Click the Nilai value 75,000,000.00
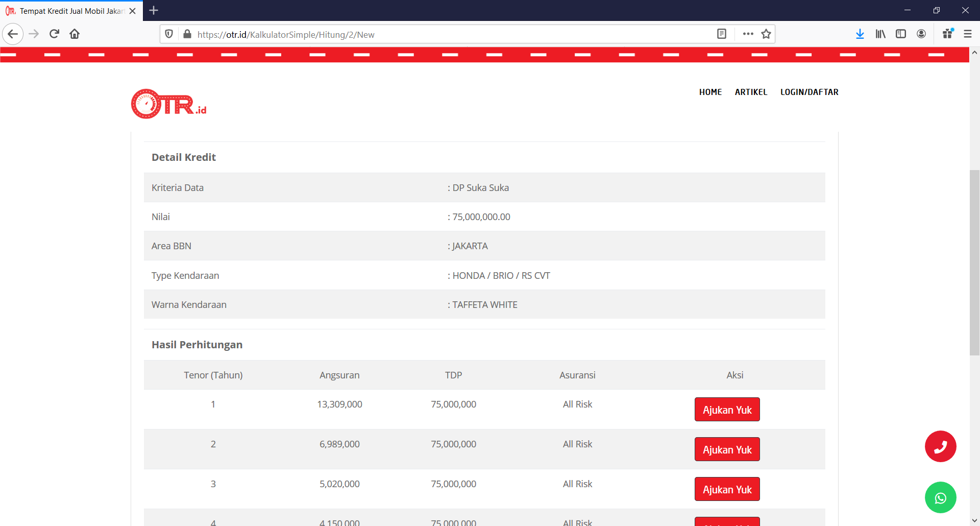The image size is (980, 526). tap(481, 217)
